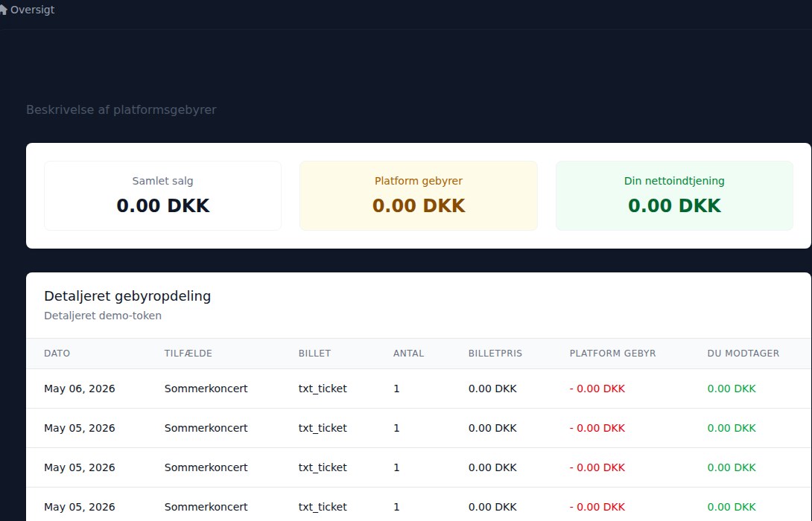Click the DU MODTAGER column header

(x=743, y=354)
